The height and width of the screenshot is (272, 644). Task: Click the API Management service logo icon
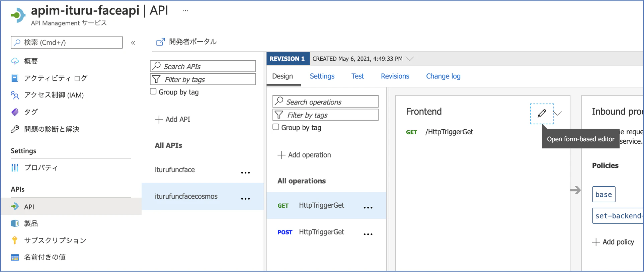(18, 15)
